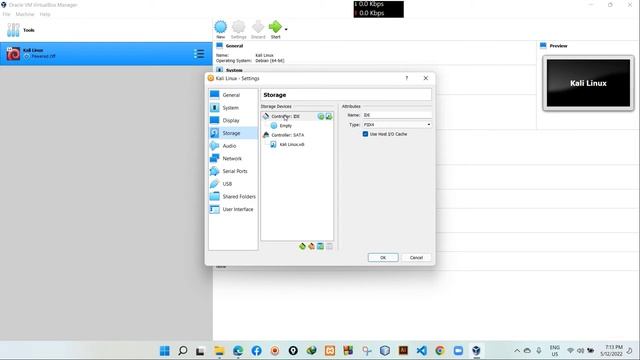
Task: Open Help menu in VirtualBox Manager
Action: [45, 14]
